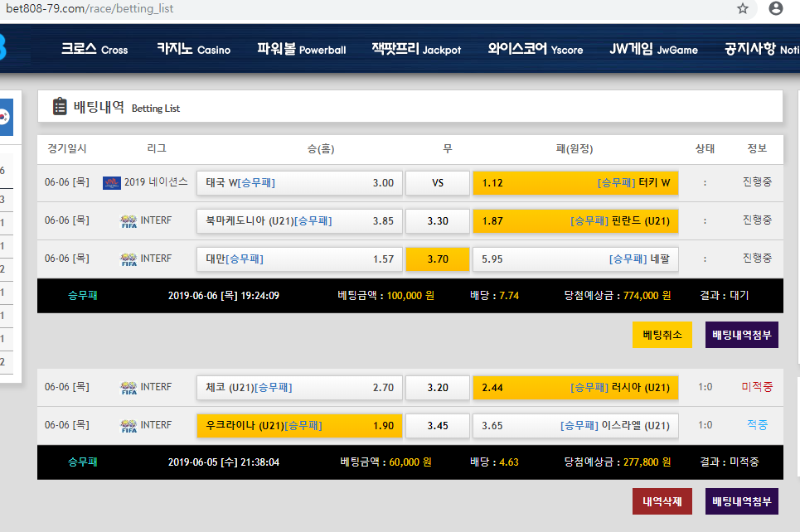The width and height of the screenshot is (800, 532).
Task: Click FIFA icon beside North Macedonia match
Action: [128, 221]
